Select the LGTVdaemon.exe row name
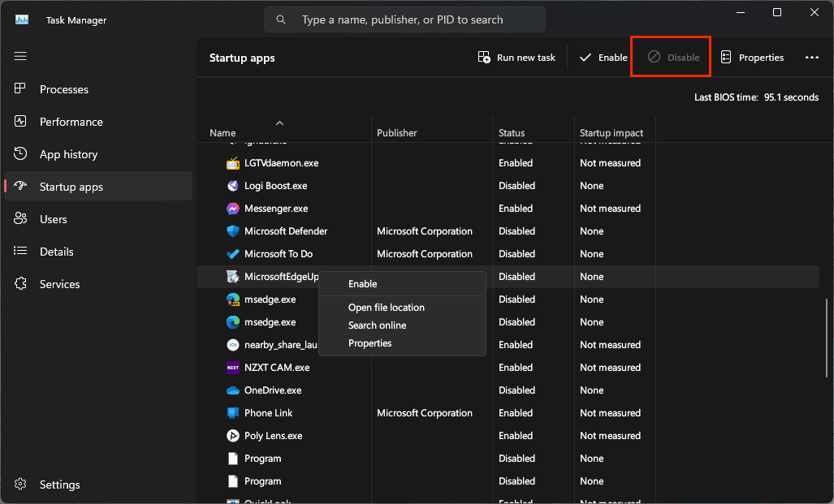834x504 pixels. [x=281, y=163]
